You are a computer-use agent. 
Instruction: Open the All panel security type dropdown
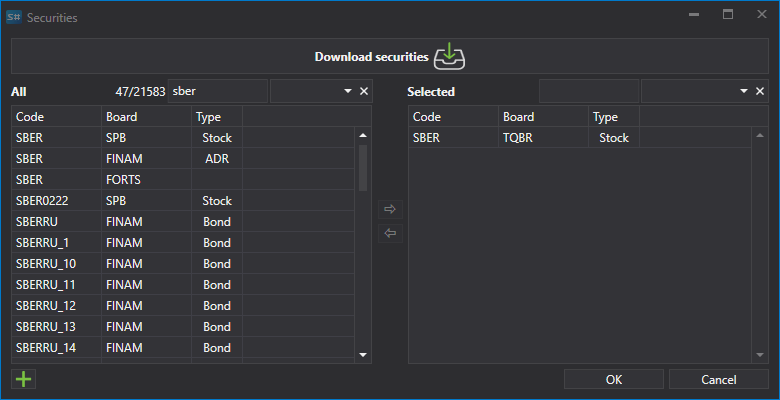click(x=348, y=91)
